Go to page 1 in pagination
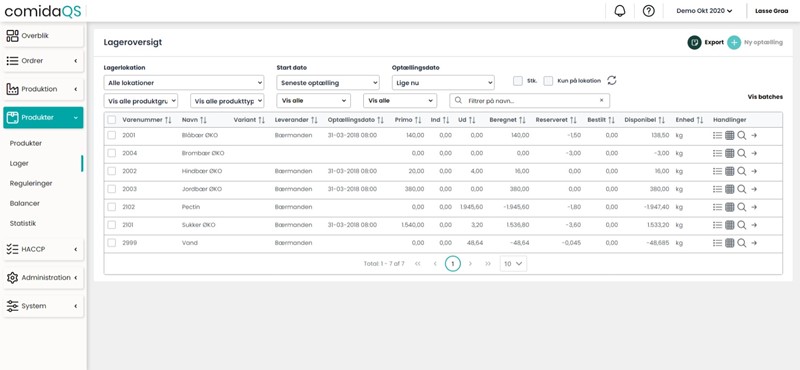Image resolution: width=800 pixels, height=370 pixels. [453, 263]
